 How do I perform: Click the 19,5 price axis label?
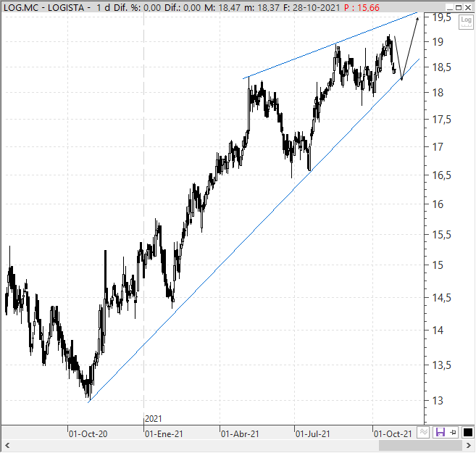442,17
